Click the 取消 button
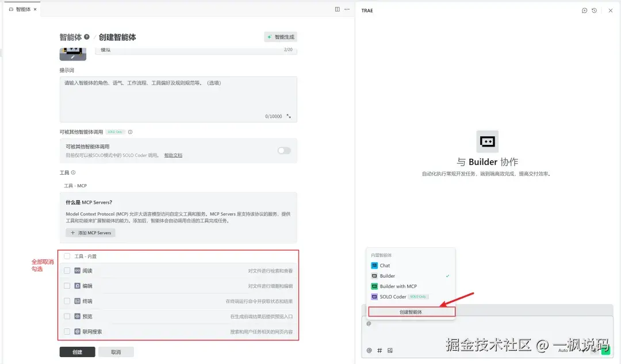 116,352
